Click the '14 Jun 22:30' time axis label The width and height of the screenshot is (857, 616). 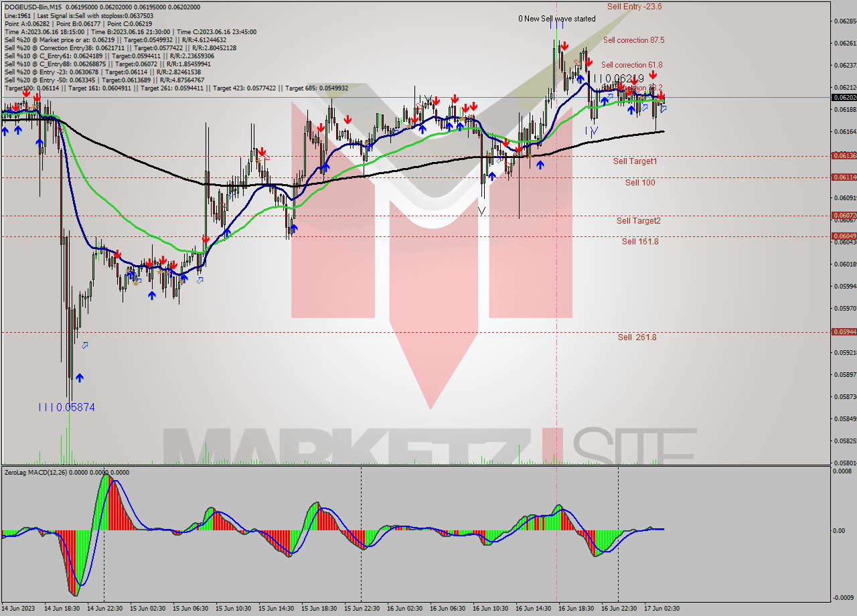[104, 609]
